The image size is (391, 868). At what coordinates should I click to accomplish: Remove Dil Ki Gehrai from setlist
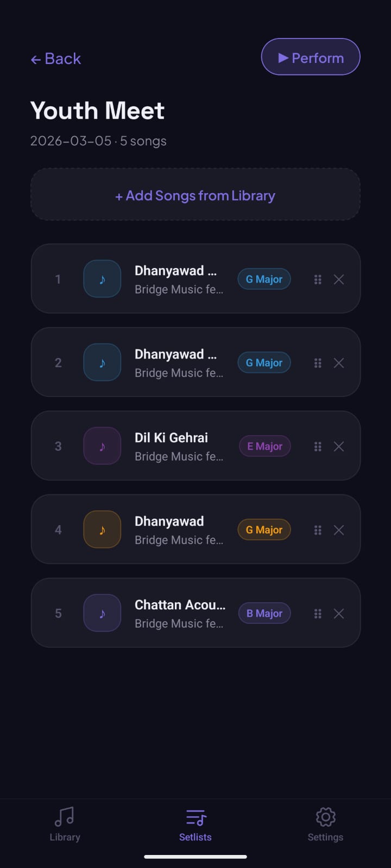pyautogui.click(x=339, y=446)
